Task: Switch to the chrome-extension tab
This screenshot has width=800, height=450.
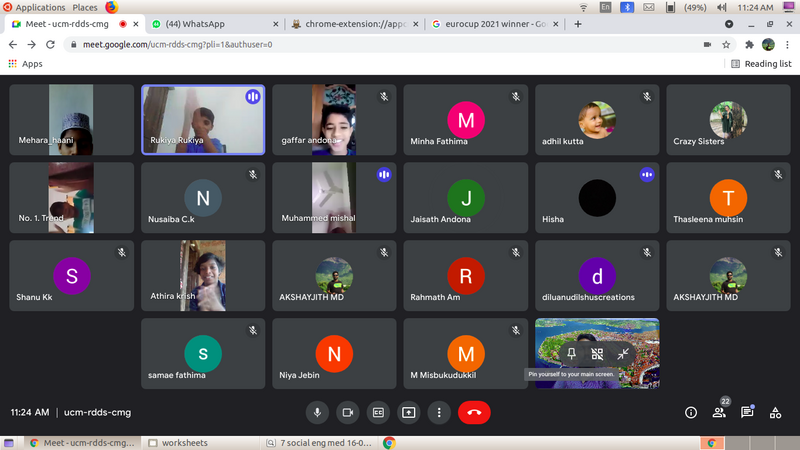Action: [x=354, y=24]
